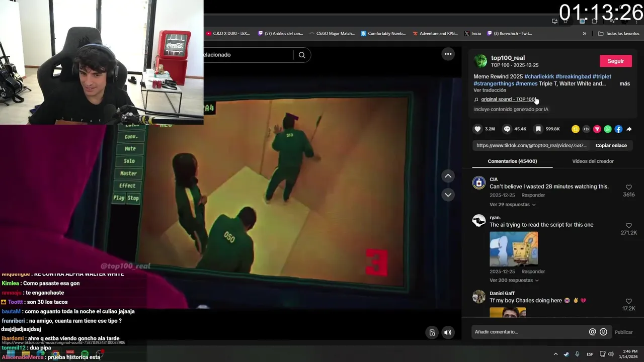Share on WhatsApp icon
The image size is (644, 362).
608,129
